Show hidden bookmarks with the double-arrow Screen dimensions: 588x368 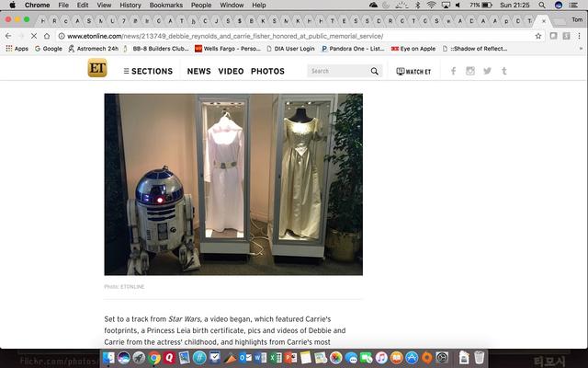pos(582,49)
